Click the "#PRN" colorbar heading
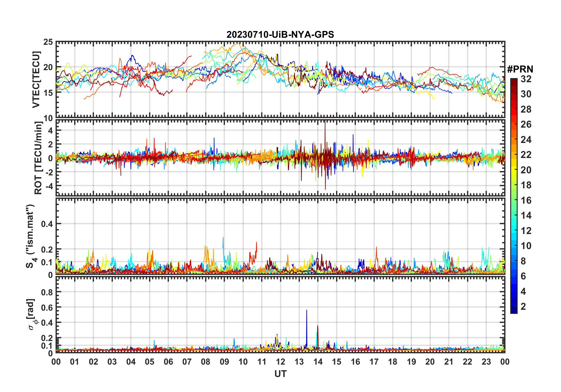The image size is (561, 392). point(520,69)
